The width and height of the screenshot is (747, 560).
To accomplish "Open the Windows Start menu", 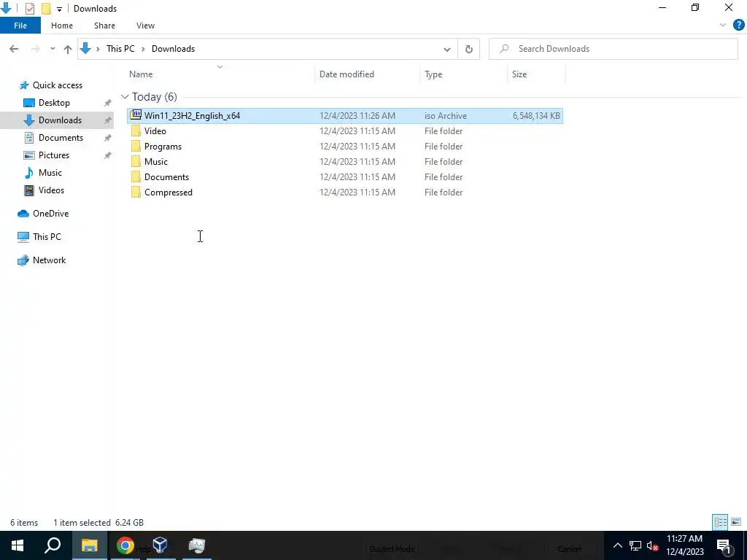I will (18, 545).
